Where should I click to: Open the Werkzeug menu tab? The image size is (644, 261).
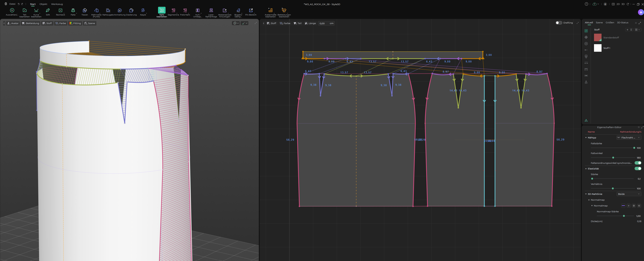point(57,4)
